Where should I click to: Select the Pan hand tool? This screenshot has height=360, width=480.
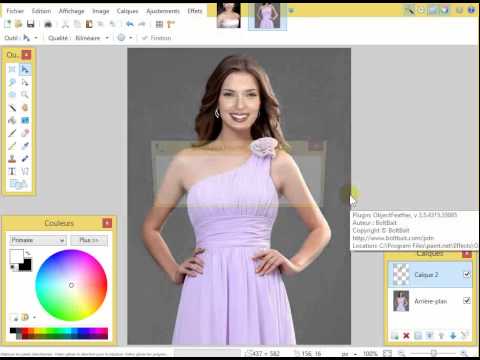pyautogui.click(x=25, y=107)
